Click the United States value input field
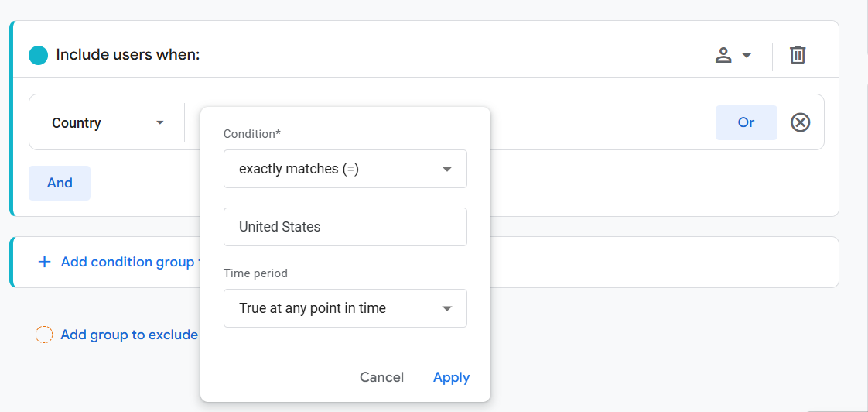 pos(345,227)
